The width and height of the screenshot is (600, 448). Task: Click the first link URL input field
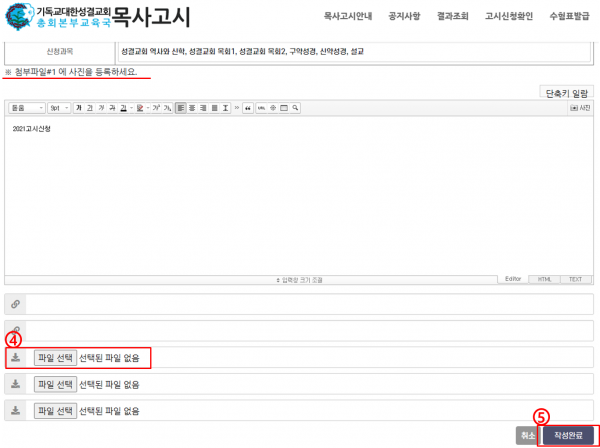(310, 304)
